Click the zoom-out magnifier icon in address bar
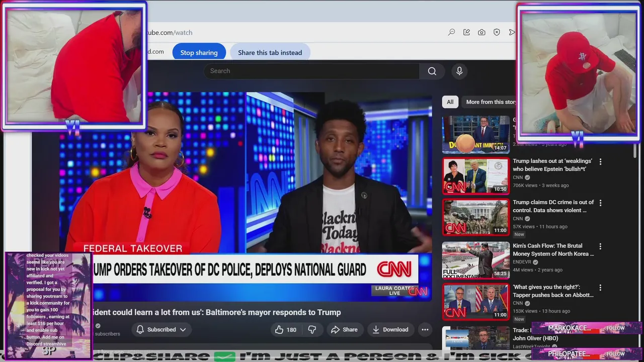Image resolution: width=644 pixels, height=362 pixels. (x=451, y=32)
